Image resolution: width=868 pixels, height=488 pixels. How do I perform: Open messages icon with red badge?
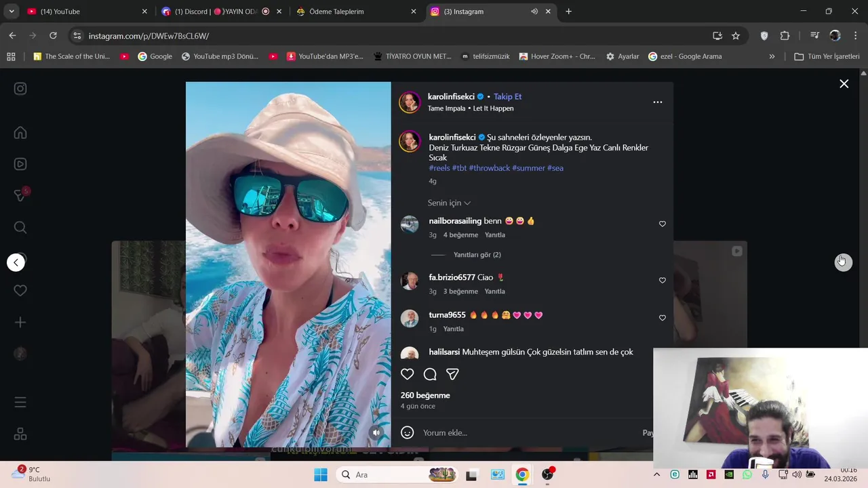21,195
